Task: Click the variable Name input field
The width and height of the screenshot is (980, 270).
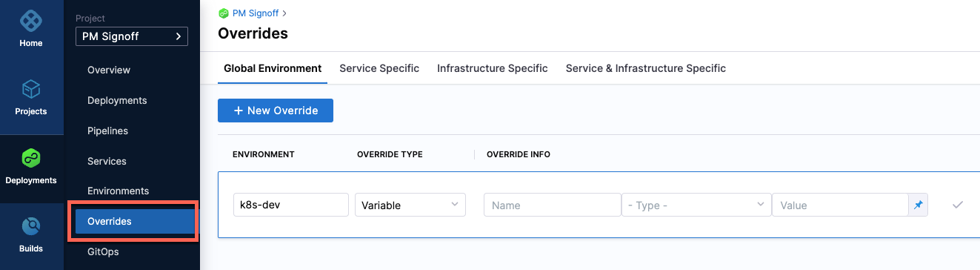Action: click(552, 205)
